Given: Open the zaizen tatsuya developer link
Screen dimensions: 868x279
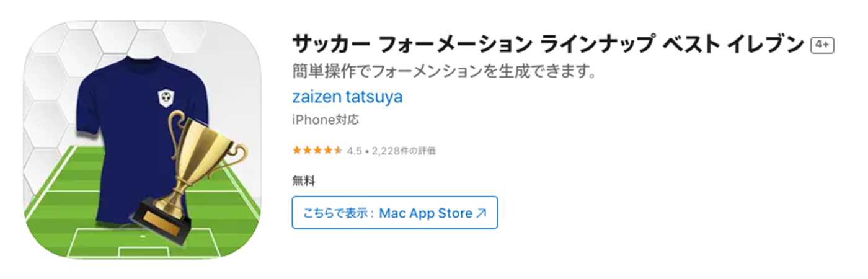Looking at the screenshot, I should (347, 97).
